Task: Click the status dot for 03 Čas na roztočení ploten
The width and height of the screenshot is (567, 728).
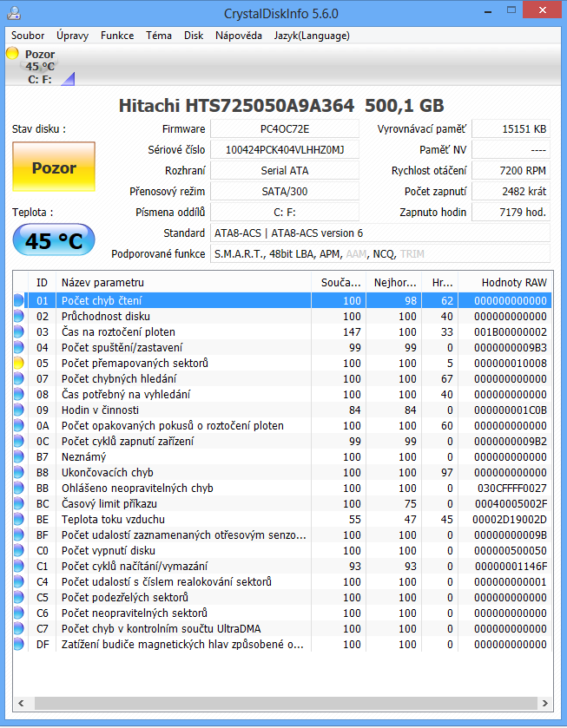Action: [x=18, y=332]
